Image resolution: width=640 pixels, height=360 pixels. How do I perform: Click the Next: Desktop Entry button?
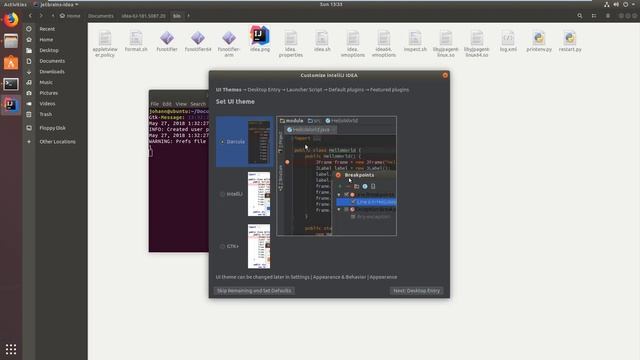pyautogui.click(x=417, y=291)
